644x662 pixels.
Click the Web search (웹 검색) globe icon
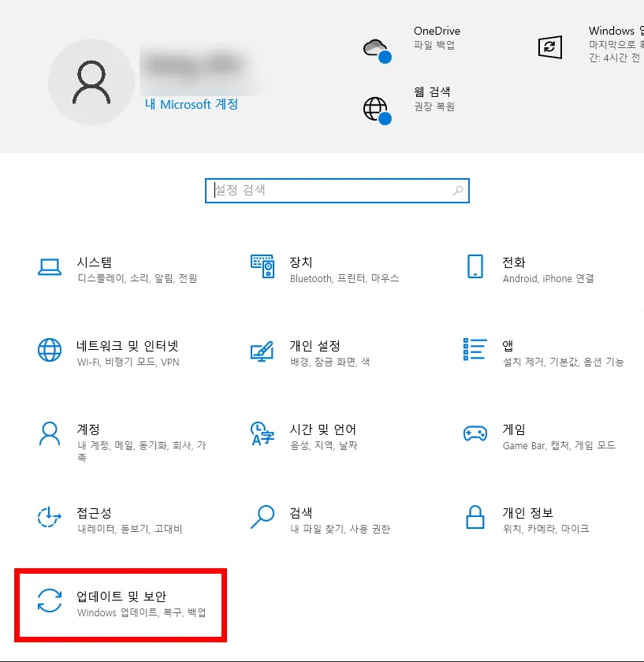tap(377, 110)
